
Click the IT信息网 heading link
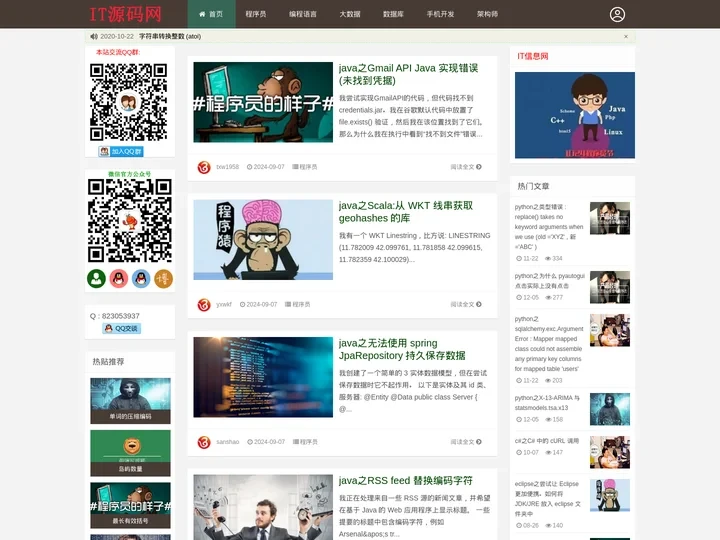[x=533, y=56]
